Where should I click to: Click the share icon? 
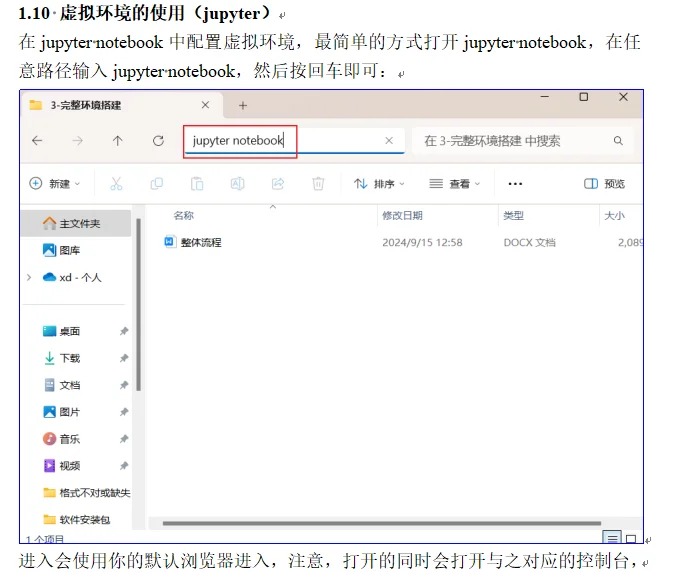(278, 184)
